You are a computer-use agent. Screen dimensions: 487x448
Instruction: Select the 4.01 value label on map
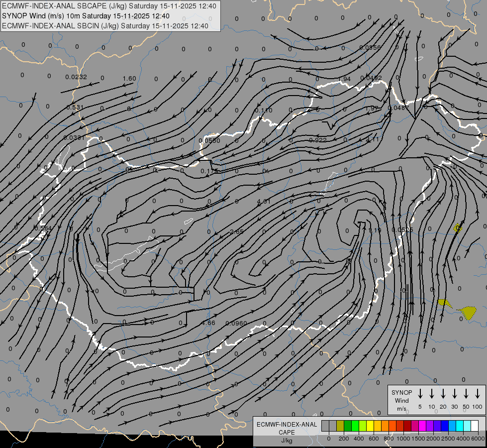[x=264, y=202]
